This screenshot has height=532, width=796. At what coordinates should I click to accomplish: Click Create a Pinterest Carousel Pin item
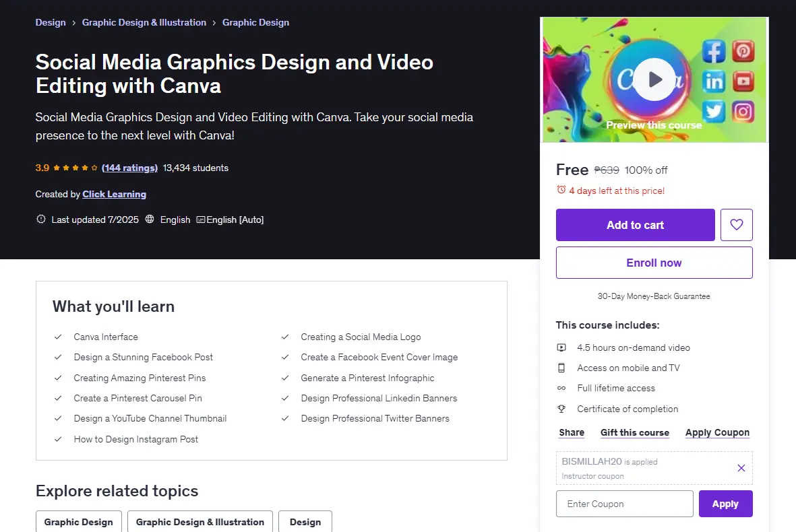click(137, 398)
